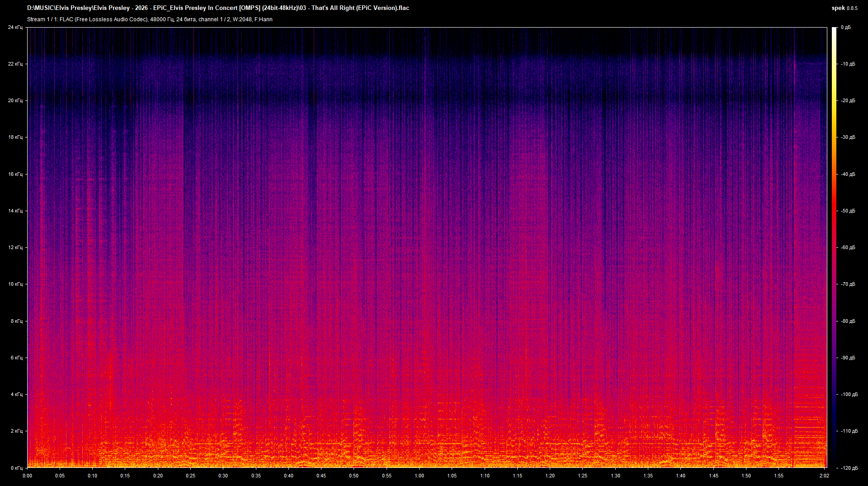Click the 1:05 time axis label

point(452,476)
